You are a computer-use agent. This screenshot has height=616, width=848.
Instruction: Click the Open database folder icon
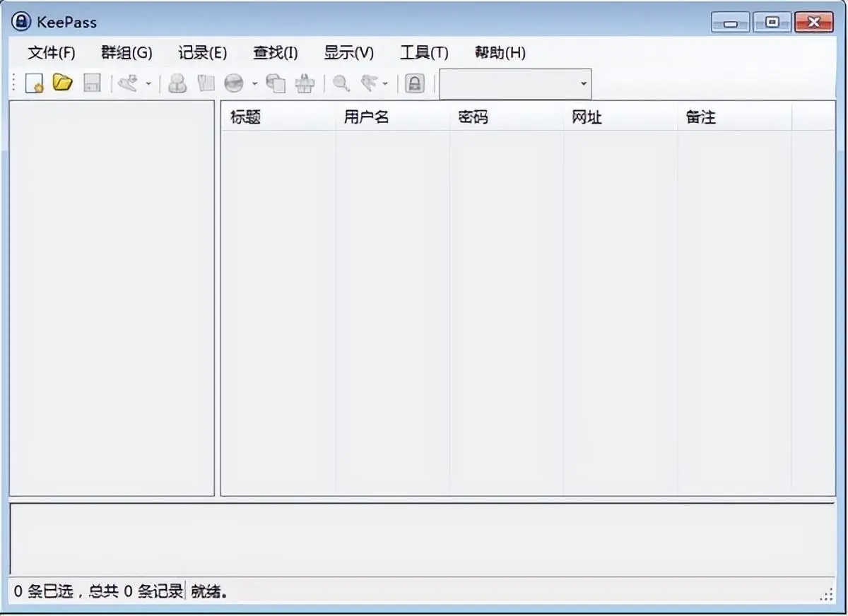pos(63,83)
